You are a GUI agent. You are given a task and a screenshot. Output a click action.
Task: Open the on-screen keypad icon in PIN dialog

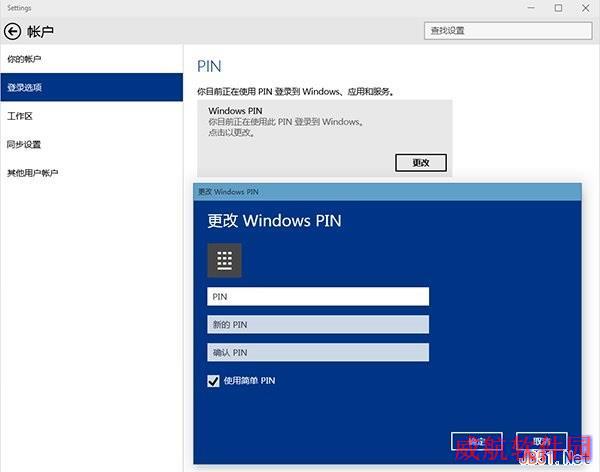pyautogui.click(x=224, y=260)
